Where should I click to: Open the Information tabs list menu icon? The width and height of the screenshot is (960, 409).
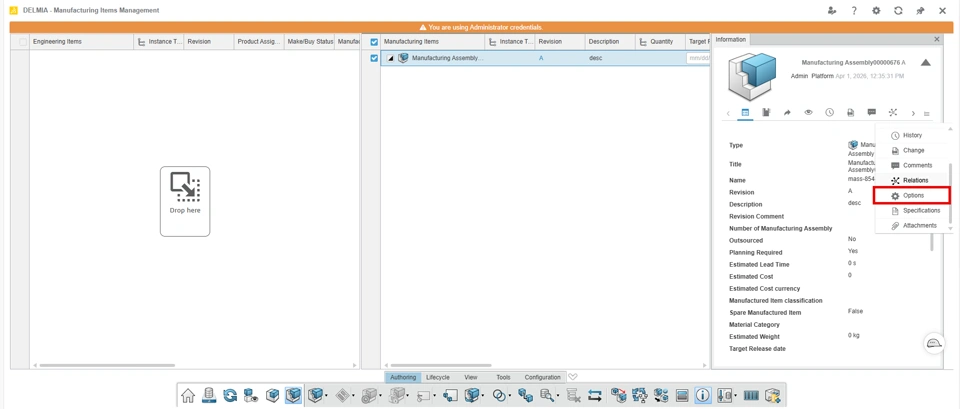927,113
